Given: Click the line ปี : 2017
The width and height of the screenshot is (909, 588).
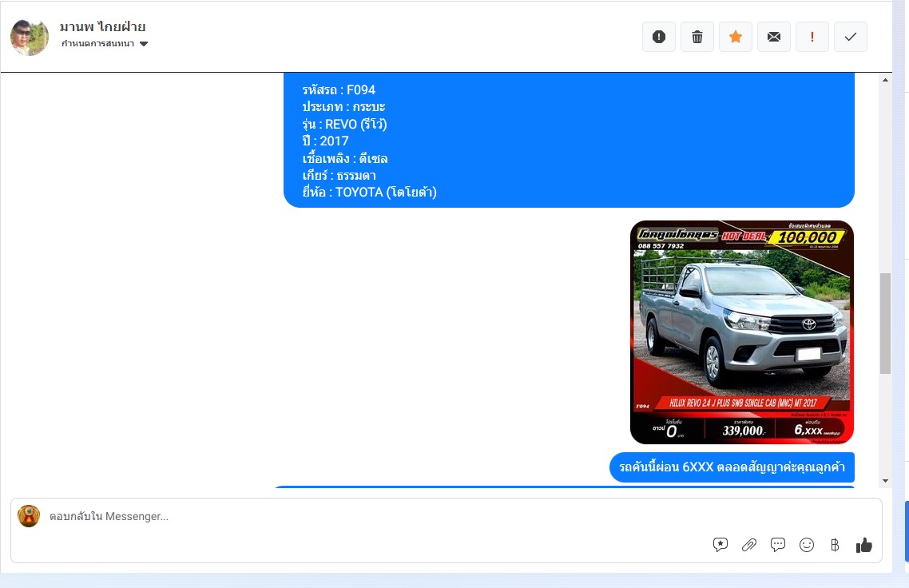Looking at the screenshot, I should click(x=325, y=141).
